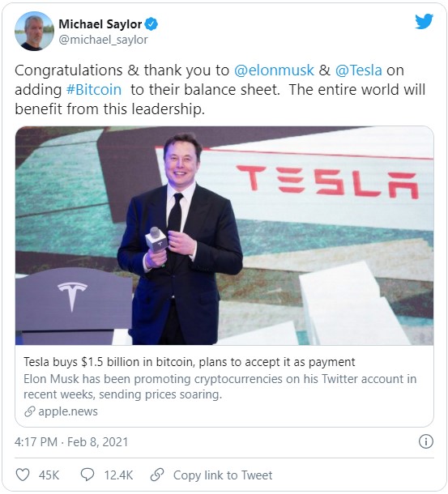
Task: Click link icon beside apple.news
Action: click(x=29, y=411)
